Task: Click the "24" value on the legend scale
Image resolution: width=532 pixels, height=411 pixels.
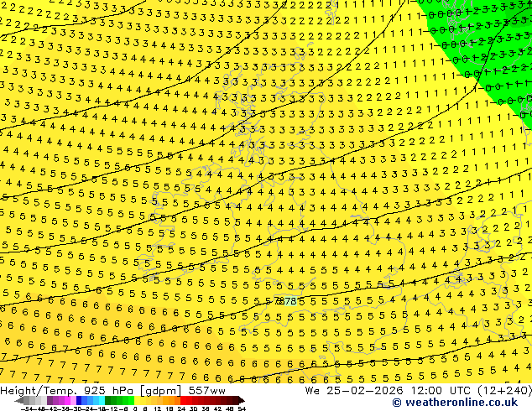Action: pos(181,409)
